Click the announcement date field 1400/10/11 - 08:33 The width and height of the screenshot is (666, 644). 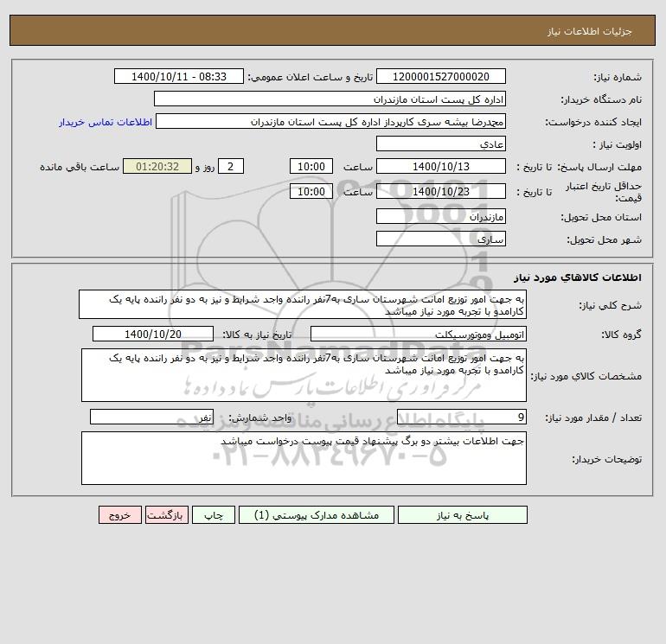(179, 76)
